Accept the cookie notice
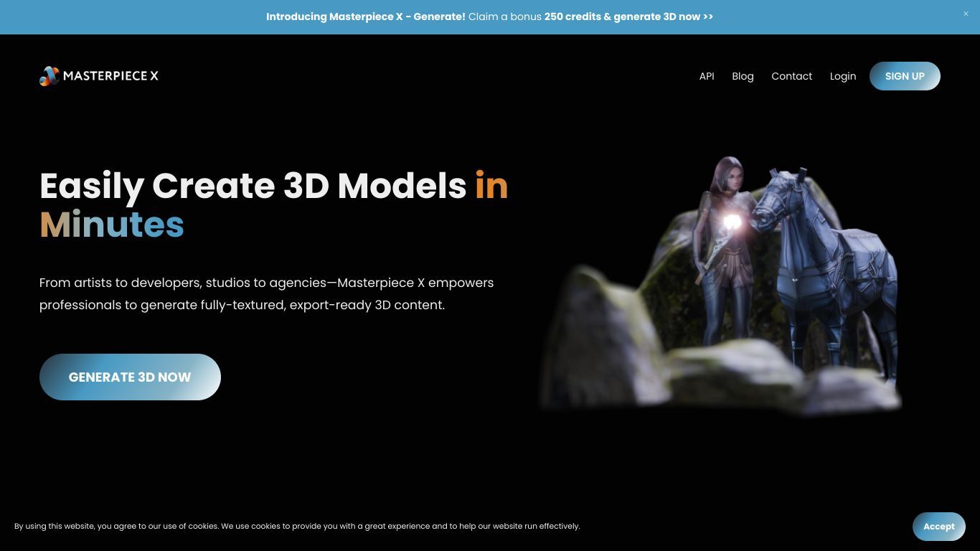Image resolution: width=980 pixels, height=551 pixels. click(x=938, y=527)
